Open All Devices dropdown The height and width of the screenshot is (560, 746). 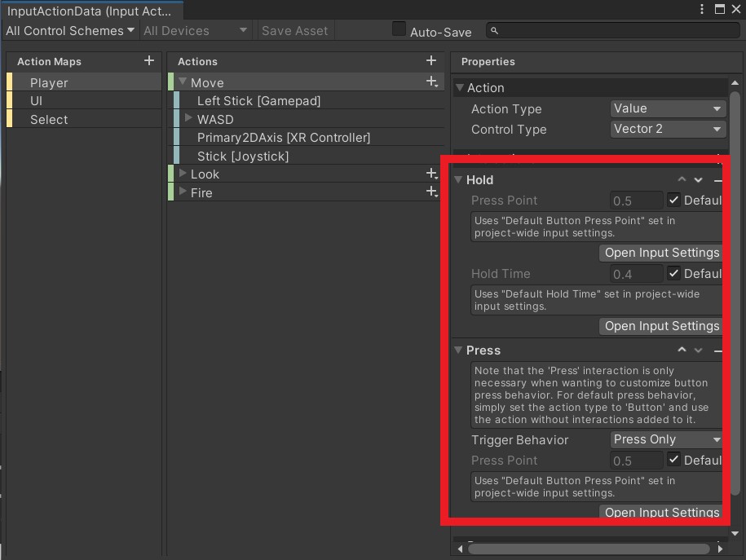click(x=196, y=30)
